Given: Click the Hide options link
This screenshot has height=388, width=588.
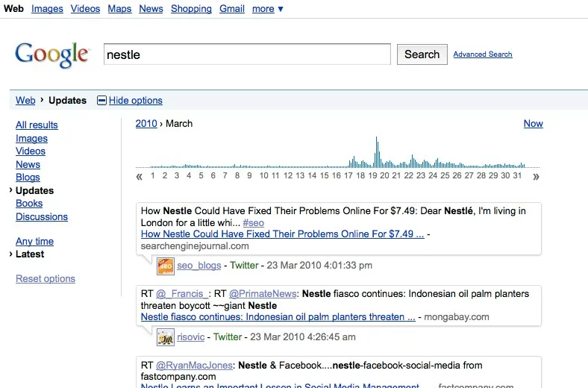Looking at the screenshot, I should 136,101.
